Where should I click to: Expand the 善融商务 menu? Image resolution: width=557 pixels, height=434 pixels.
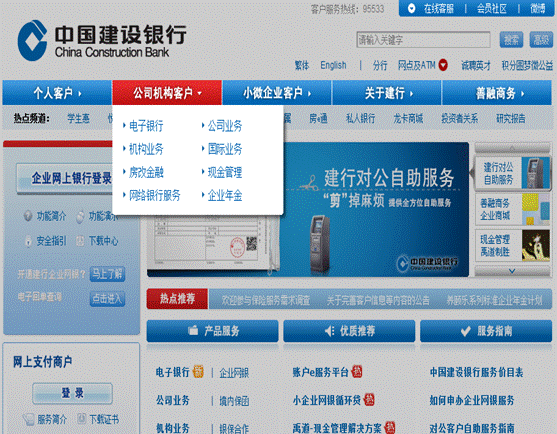coord(497,93)
